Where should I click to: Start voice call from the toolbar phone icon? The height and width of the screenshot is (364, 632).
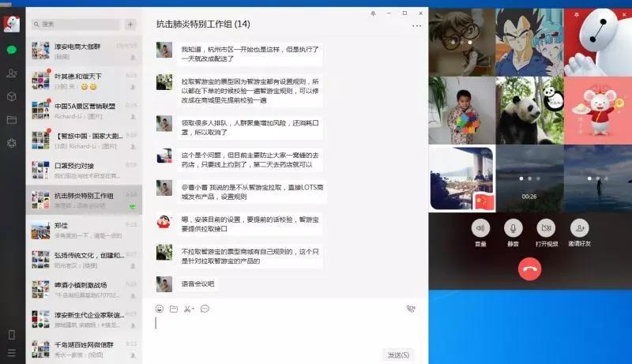pyautogui.click(x=411, y=309)
